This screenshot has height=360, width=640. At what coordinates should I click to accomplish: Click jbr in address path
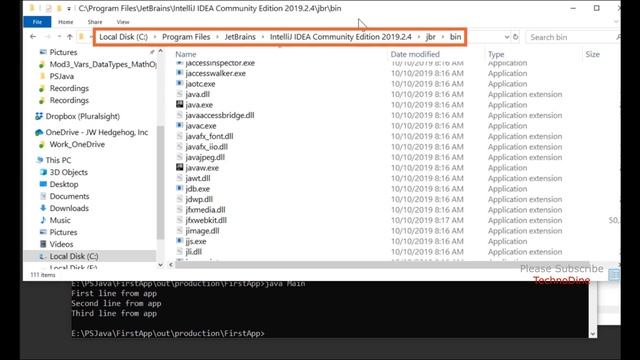431,37
